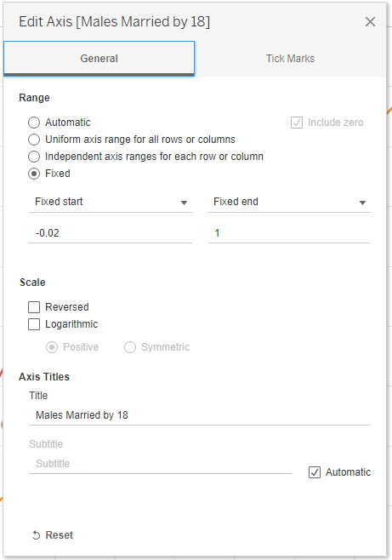This screenshot has height=560, width=392.
Task: Click the Subtitle text field
Action: [161, 464]
